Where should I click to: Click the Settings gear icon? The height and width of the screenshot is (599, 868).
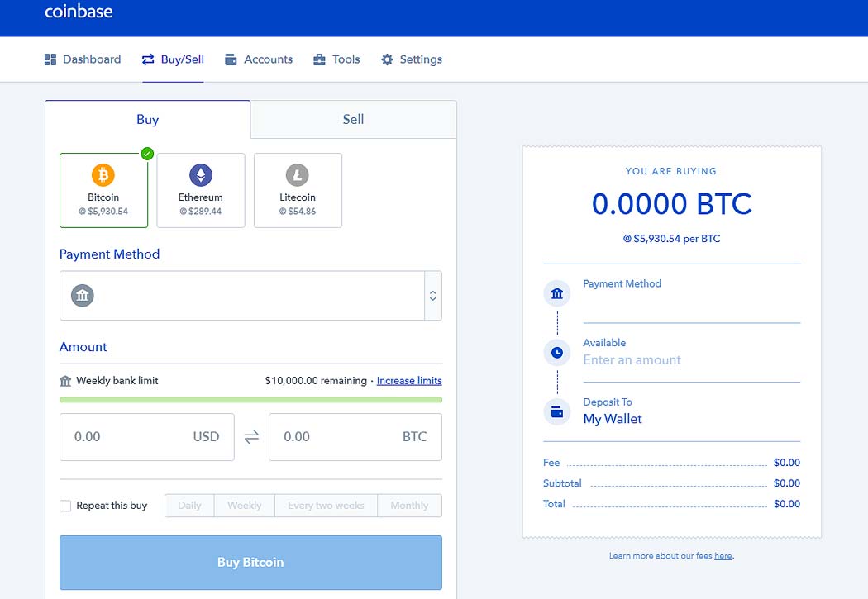tap(387, 59)
